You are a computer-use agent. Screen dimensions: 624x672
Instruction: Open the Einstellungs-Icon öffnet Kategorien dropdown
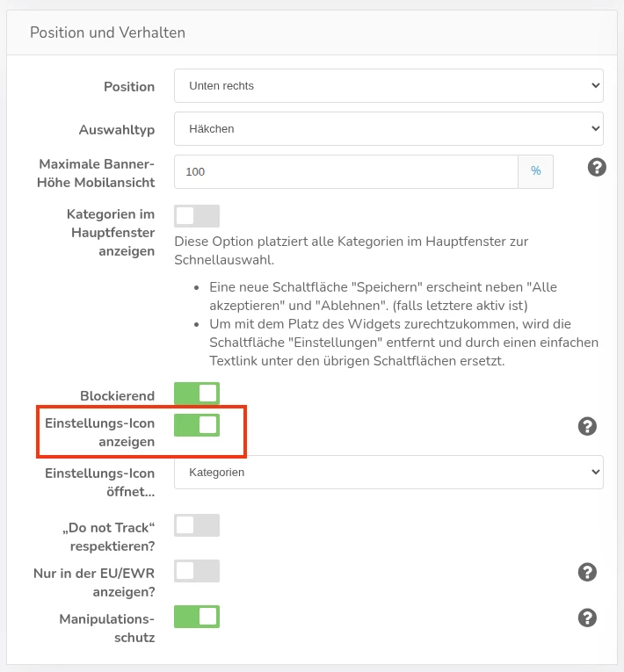click(x=388, y=473)
